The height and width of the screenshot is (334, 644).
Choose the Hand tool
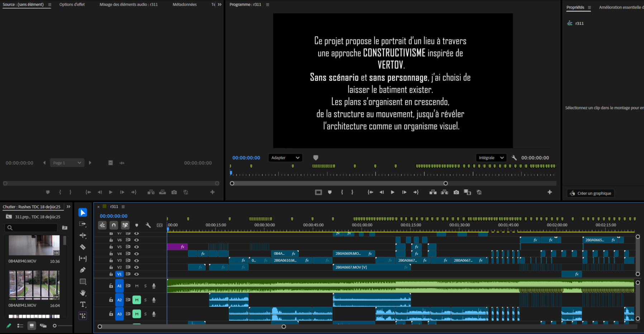(83, 293)
